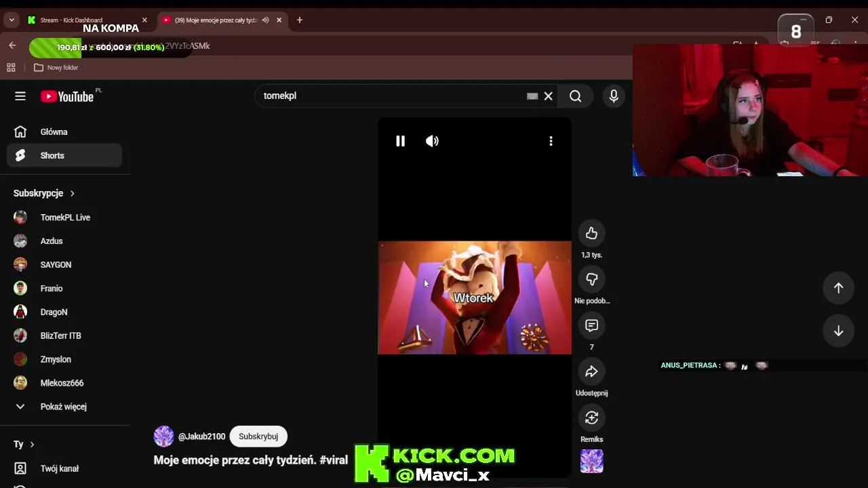Remix this Short via Remiks
Screen dimensions: 868x488
591,418
